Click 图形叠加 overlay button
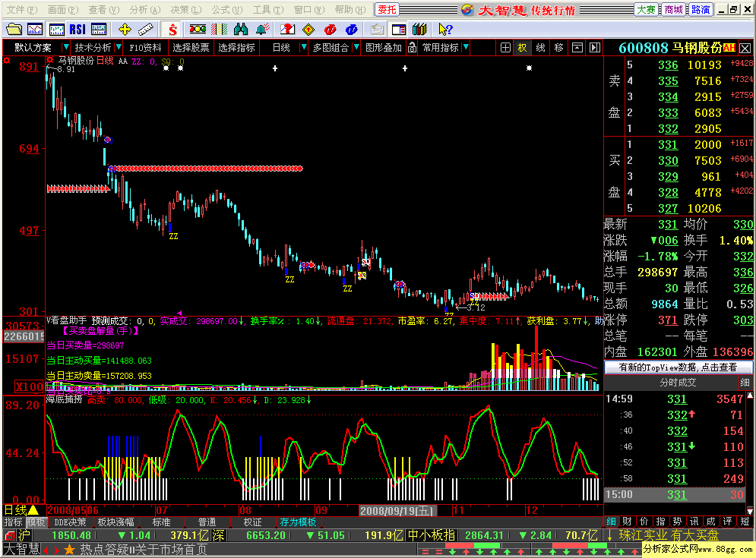 point(383,47)
